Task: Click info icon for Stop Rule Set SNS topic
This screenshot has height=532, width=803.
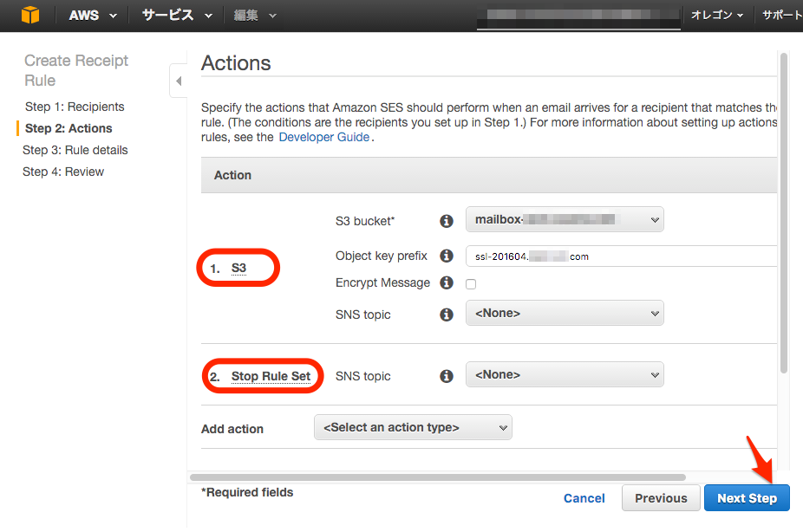Action: tap(447, 376)
